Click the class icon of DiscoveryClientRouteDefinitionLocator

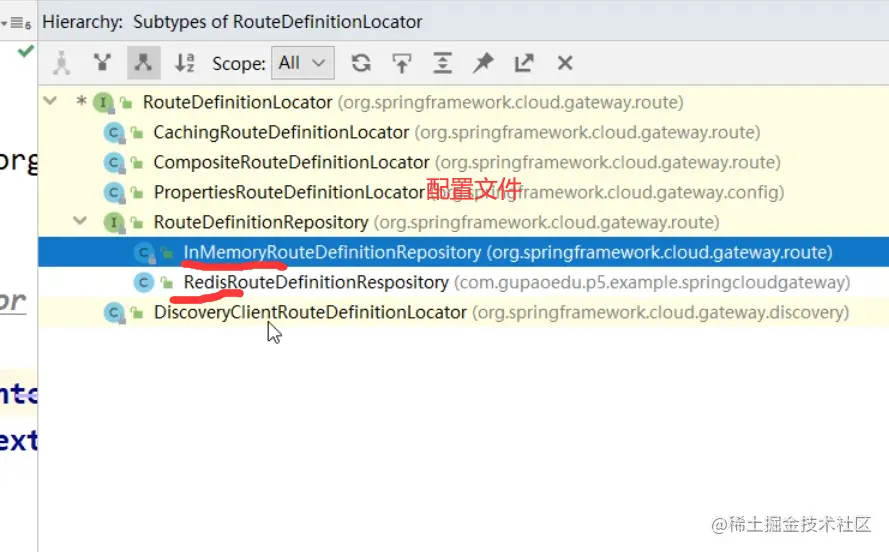point(114,313)
